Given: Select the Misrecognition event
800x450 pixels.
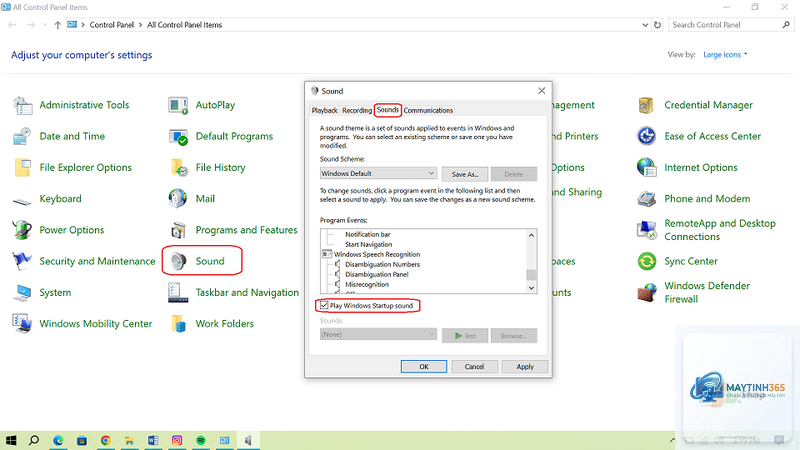Looking at the screenshot, I should [367, 284].
